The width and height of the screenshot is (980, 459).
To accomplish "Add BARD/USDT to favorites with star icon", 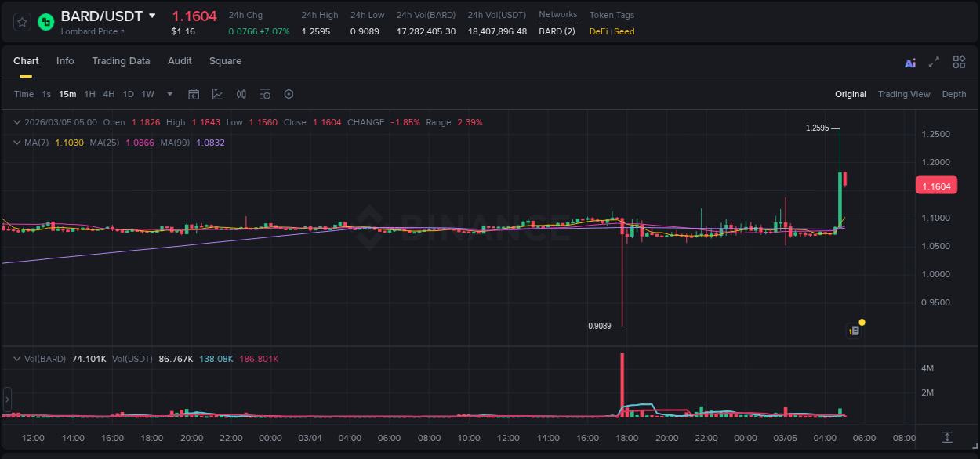I will tap(22, 22).
